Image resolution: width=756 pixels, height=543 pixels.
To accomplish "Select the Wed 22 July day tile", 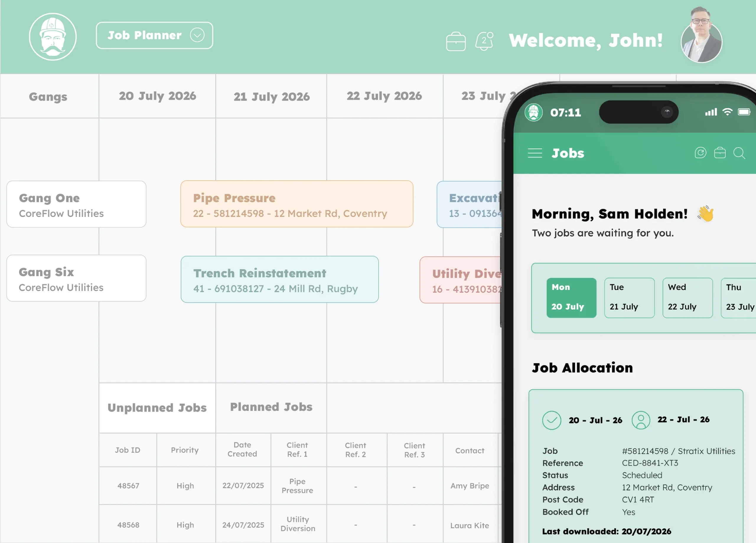I will 687,297.
